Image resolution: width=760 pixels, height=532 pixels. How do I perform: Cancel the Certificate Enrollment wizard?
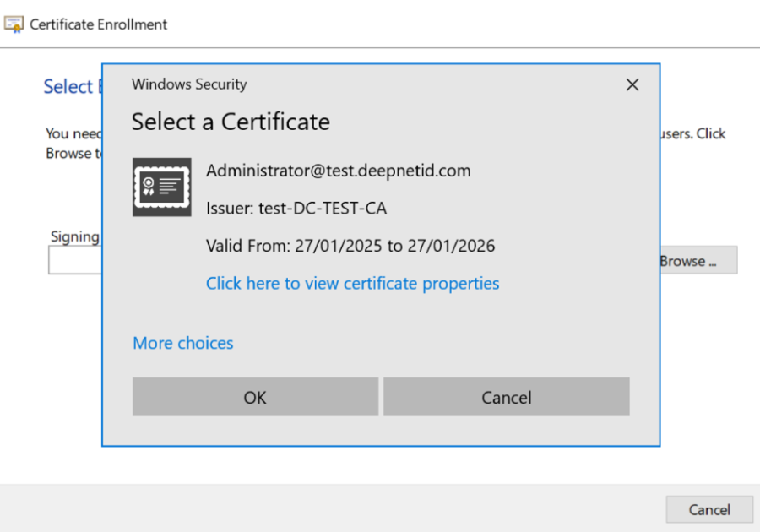tap(708, 509)
